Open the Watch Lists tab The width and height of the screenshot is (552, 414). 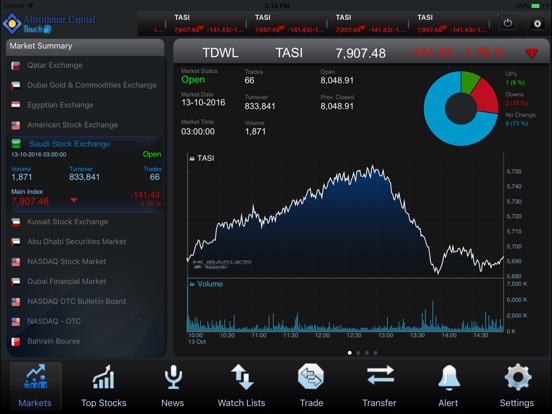(242, 386)
